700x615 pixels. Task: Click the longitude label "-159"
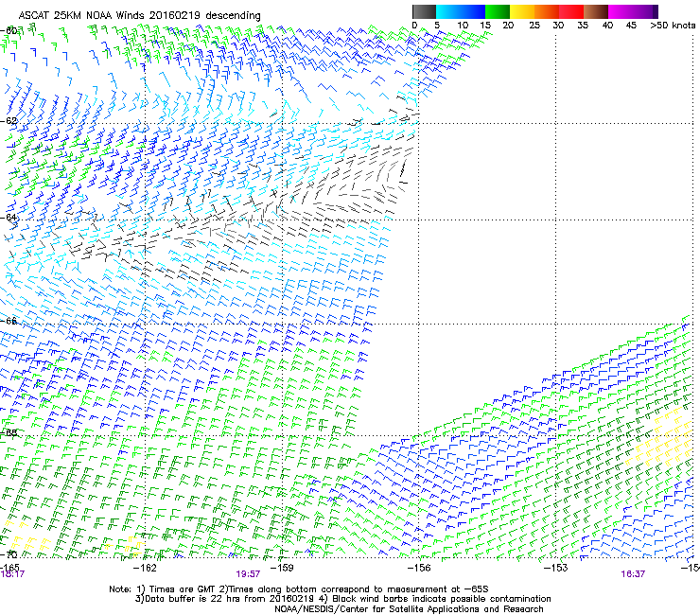282,568
